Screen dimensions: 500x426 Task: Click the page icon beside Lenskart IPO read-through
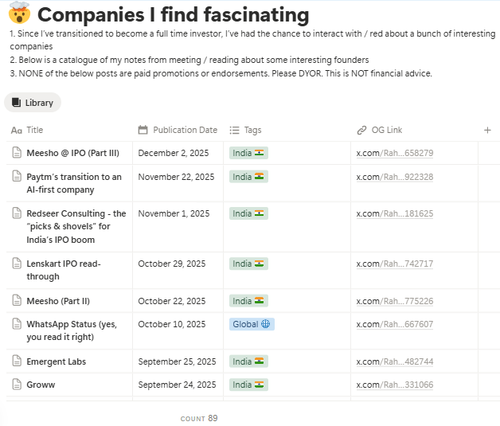coord(17,263)
